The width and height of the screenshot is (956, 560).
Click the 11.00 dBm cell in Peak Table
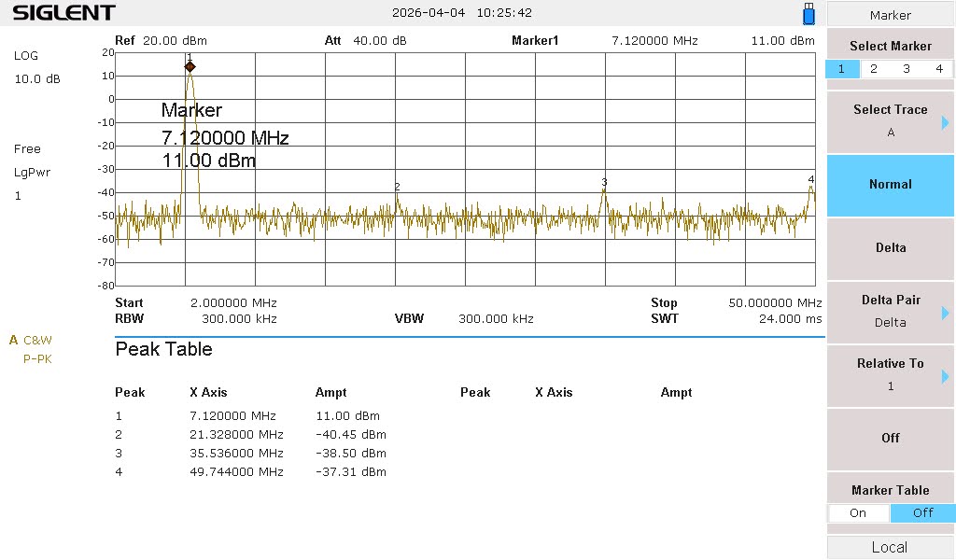click(x=347, y=416)
